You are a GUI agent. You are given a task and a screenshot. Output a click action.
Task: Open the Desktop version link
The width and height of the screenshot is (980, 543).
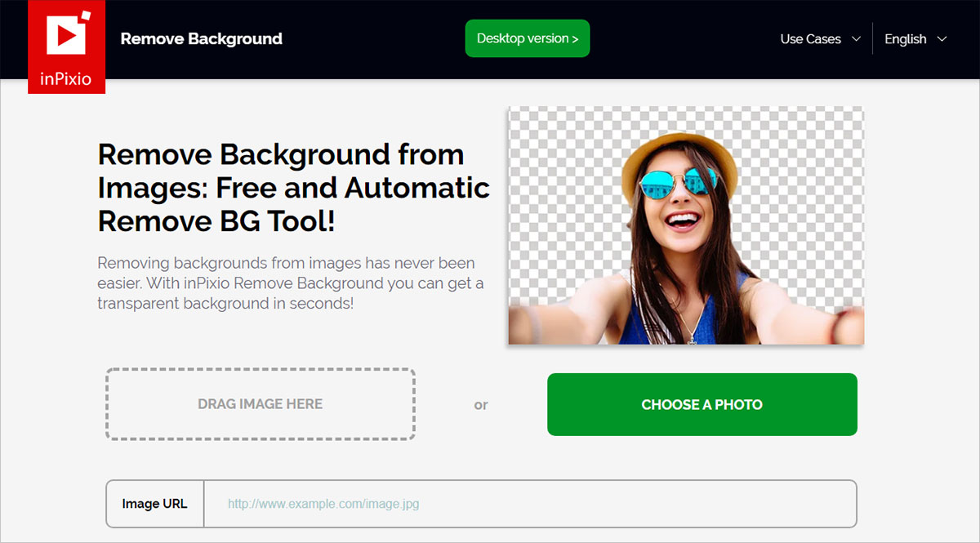tap(528, 38)
